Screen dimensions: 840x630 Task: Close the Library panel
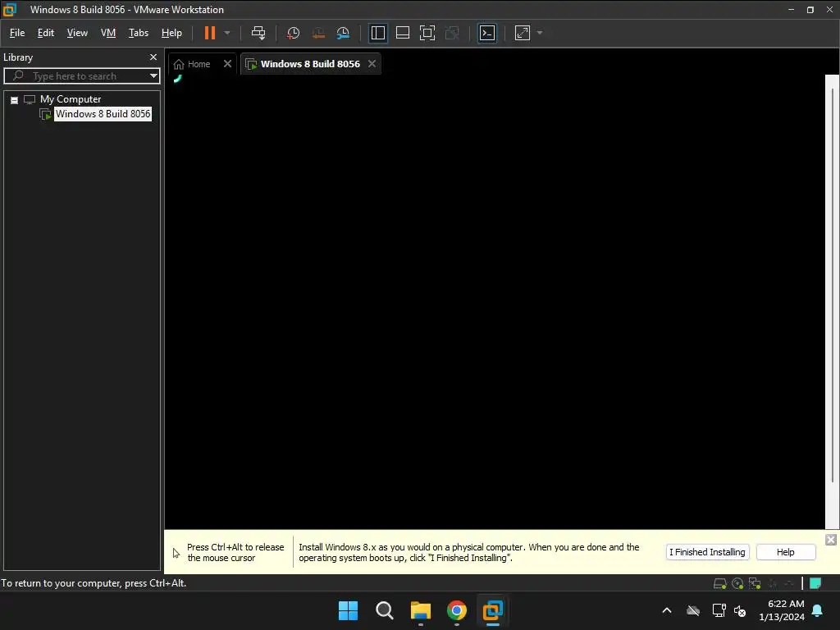tap(153, 57)
